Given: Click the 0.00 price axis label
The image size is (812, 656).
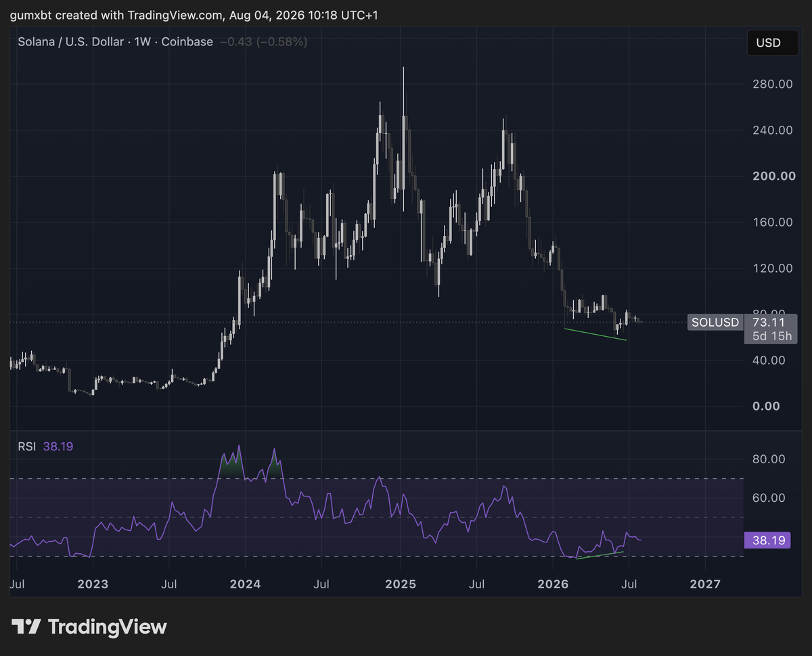Looking at the screenshot, I should [x=767, y=406].
